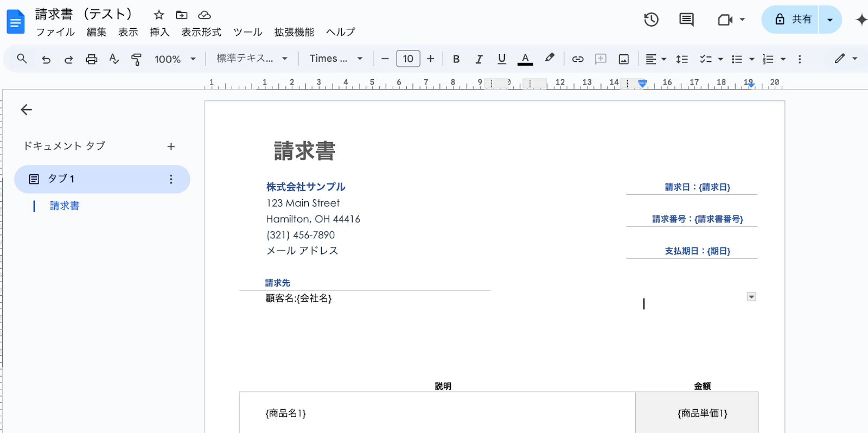Viewport: 868px width, 433px height.
Task: Open the 挿入 menu
Action: 159,32
